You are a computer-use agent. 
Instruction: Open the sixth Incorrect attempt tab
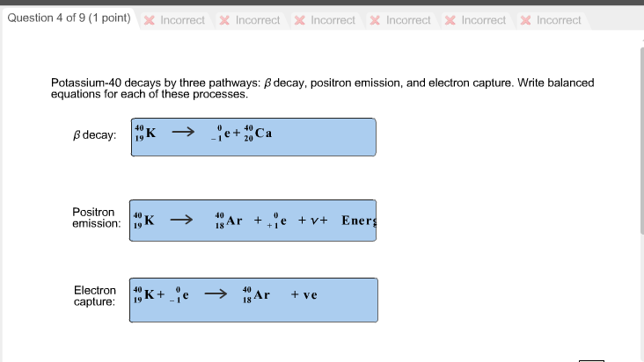click(551, 20)
